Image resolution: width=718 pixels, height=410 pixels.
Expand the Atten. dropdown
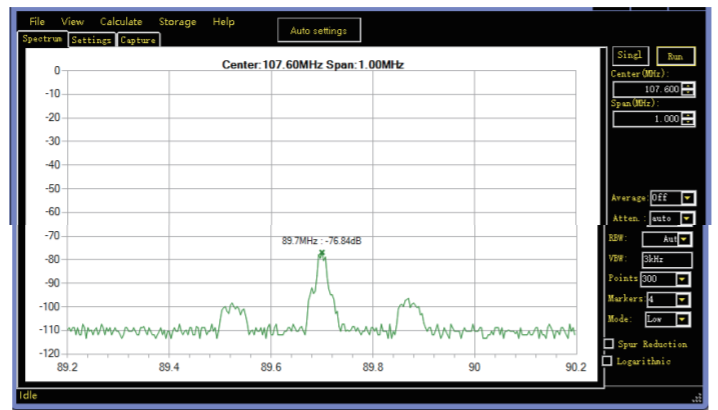(x=687, y=218)
